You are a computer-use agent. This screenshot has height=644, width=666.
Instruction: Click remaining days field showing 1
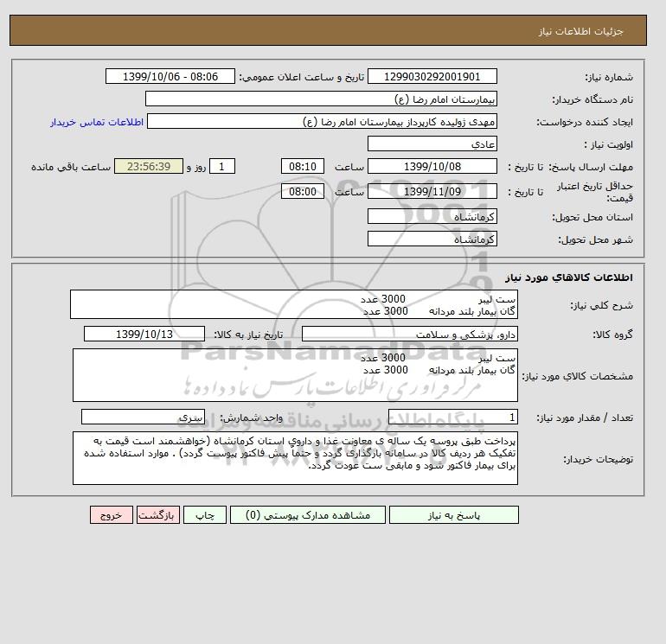click(x=221, y=167)
